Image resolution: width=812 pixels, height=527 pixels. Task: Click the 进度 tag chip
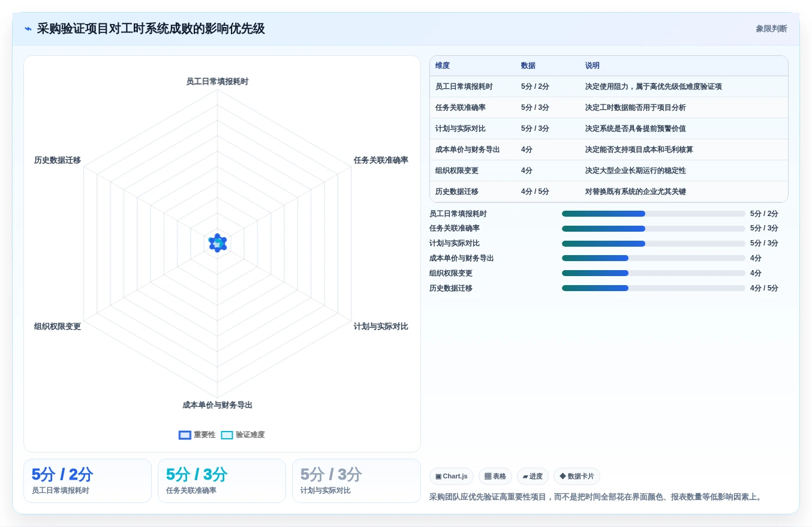[x=533, y=477]
